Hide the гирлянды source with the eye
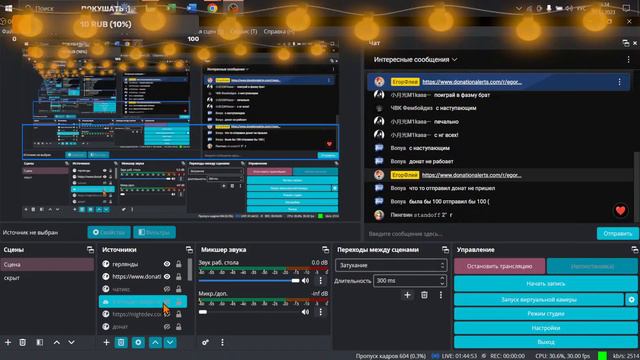The width and height of the screenshot is (640, 360). point(167,264)
